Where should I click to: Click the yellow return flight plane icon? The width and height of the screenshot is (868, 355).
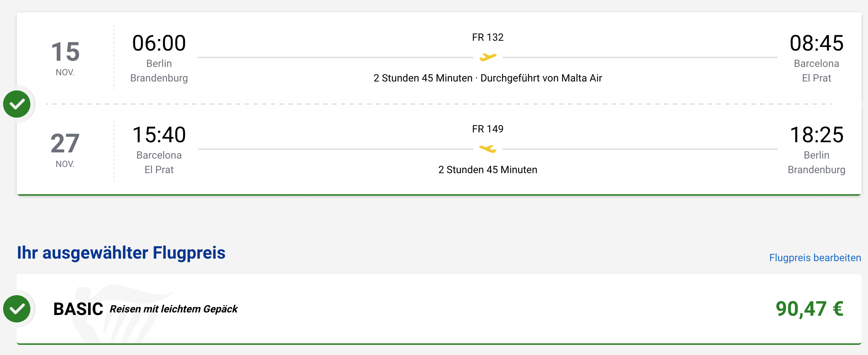tap(488, 149)
